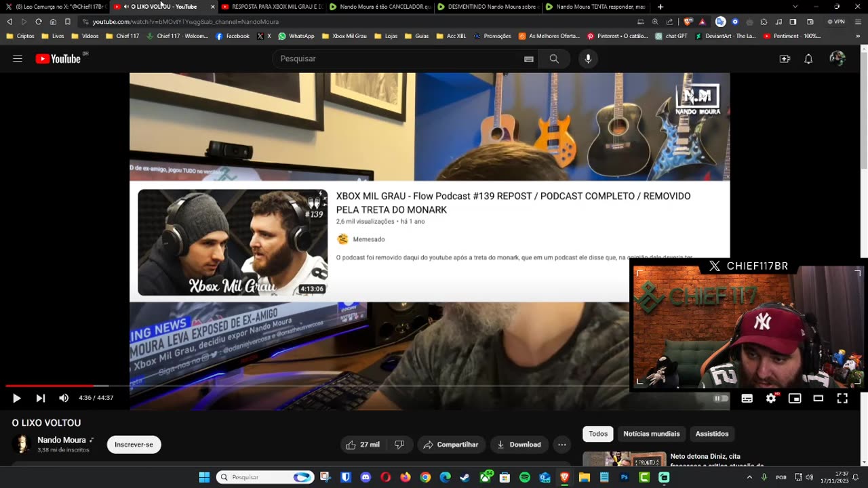
Task: Click Inscrever-se subscribe button
Action: click(x=134, y=445)
